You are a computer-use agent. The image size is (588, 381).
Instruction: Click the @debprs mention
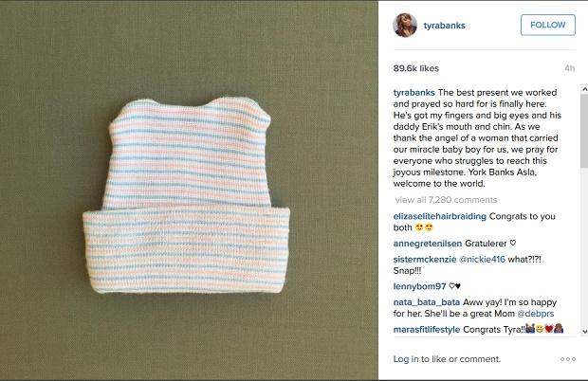pyautogui.click(x=535, y=314)
